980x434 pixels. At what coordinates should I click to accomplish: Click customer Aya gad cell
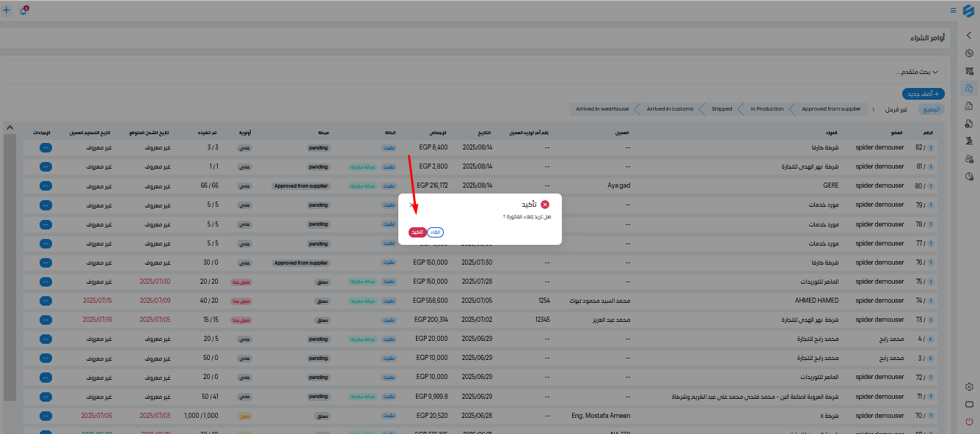pyautogui.click(x=619, y=185)
